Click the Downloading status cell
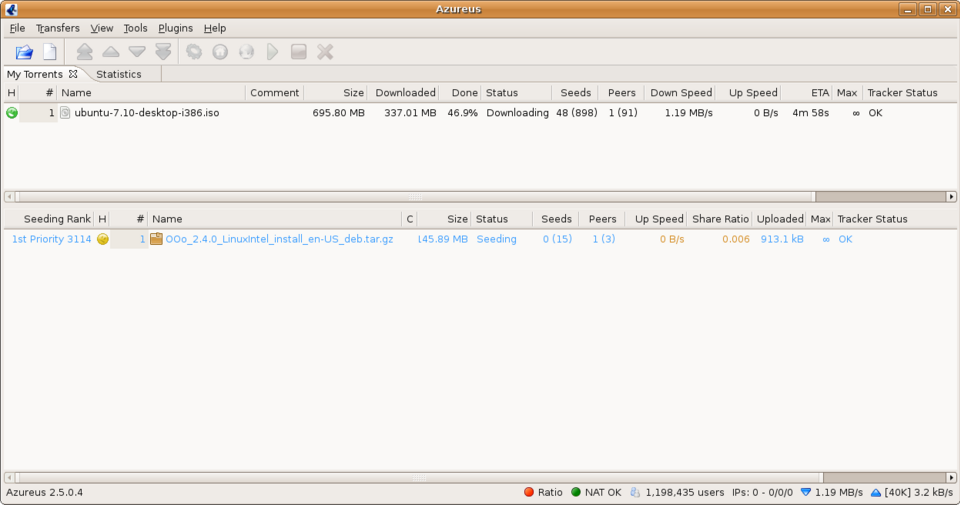 (x=517, y=113)
